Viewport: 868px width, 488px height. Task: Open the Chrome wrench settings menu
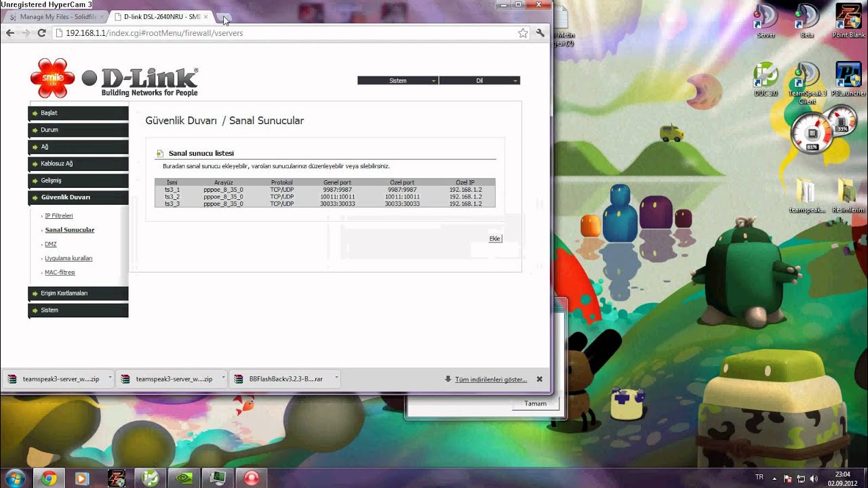(x=540, y=33)
